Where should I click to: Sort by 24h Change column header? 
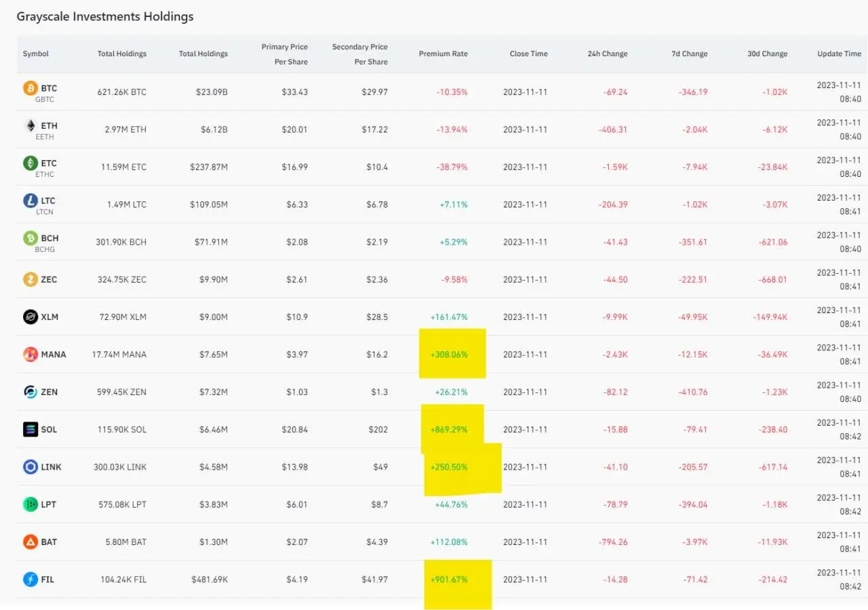click(x=608, y=54)
